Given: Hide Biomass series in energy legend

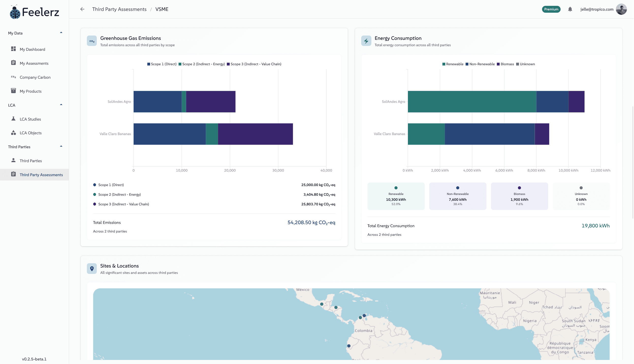Looking at the screenshot, I should [x=505, y=64].
